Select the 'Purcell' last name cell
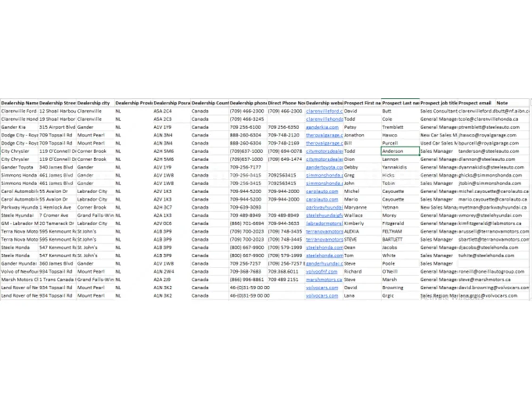 [401, 143]
